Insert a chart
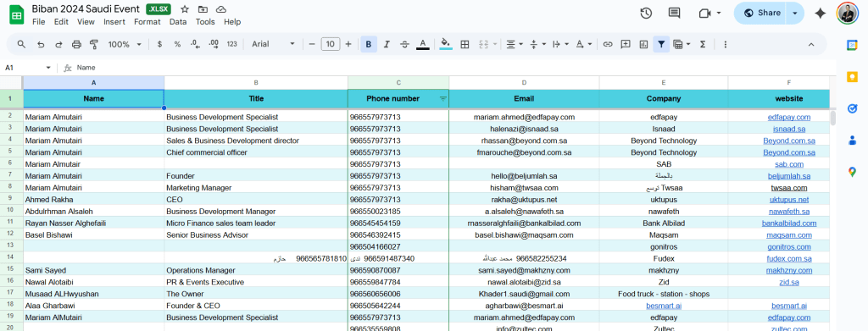The image size is (868, 331). click(643, 44)
